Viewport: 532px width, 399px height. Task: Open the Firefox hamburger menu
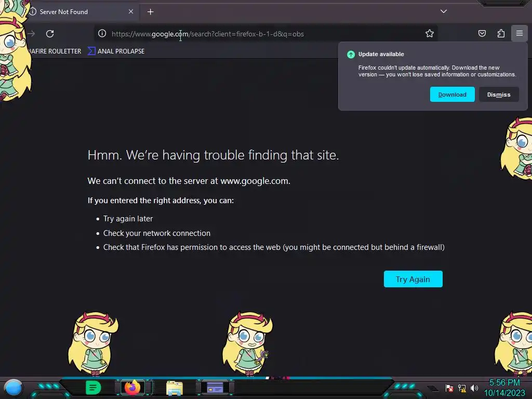pyautogui.click(x=519, y=33)
